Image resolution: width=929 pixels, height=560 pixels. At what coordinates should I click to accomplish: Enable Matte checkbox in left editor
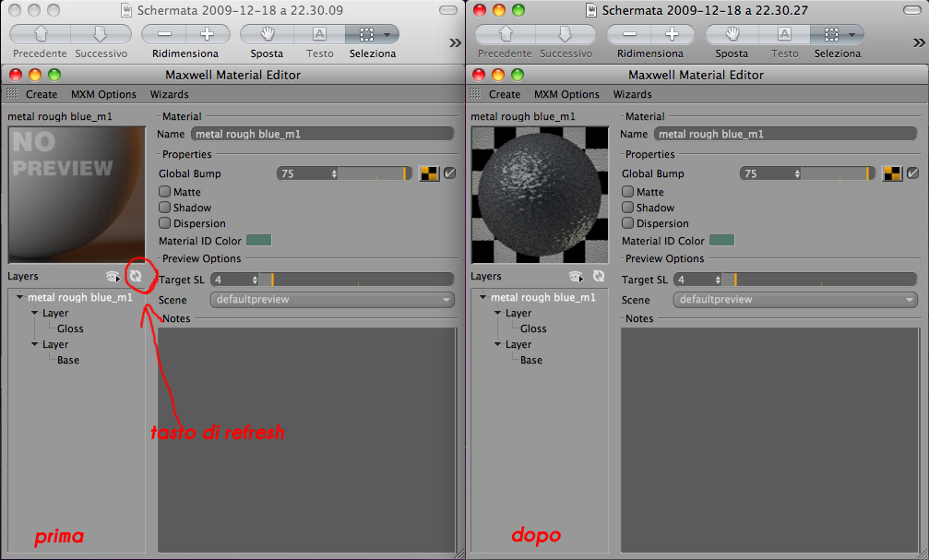tap(165, 191)
